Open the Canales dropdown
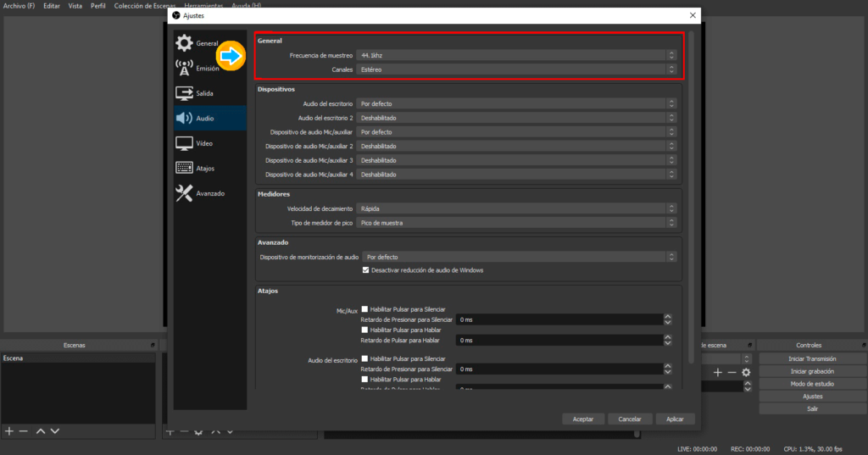 click(517, 69)
